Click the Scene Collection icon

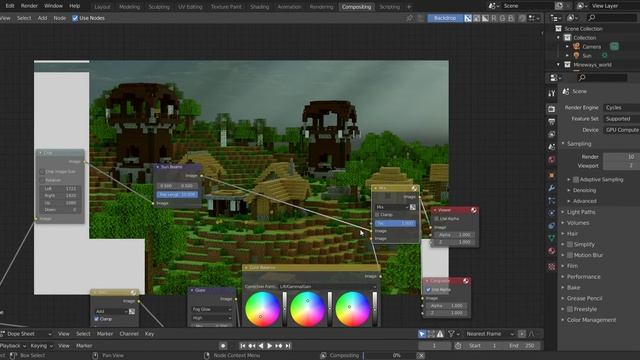click(558, 29)
